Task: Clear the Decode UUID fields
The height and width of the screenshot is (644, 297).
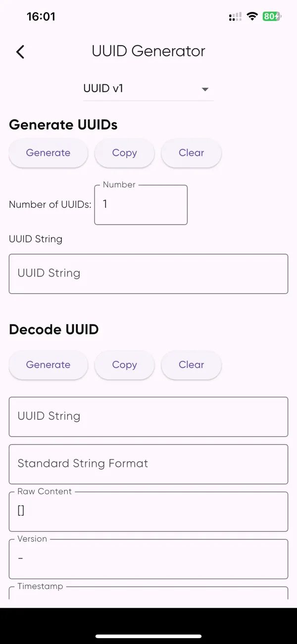Action: click(191, 364)
